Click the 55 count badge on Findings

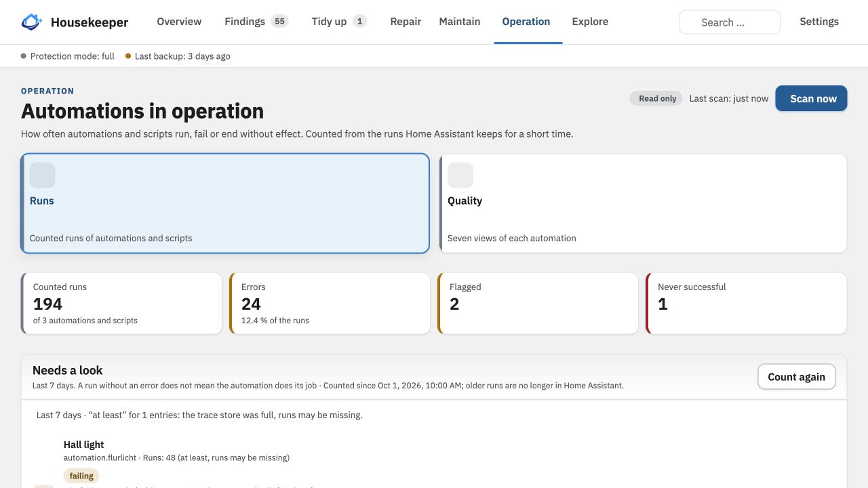point(279,22)
